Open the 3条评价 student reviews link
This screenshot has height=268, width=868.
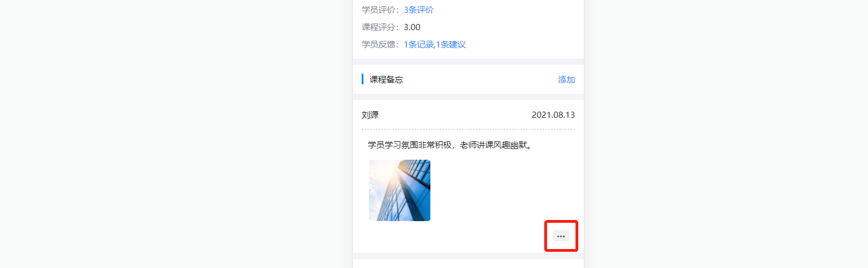click(419, 9)
